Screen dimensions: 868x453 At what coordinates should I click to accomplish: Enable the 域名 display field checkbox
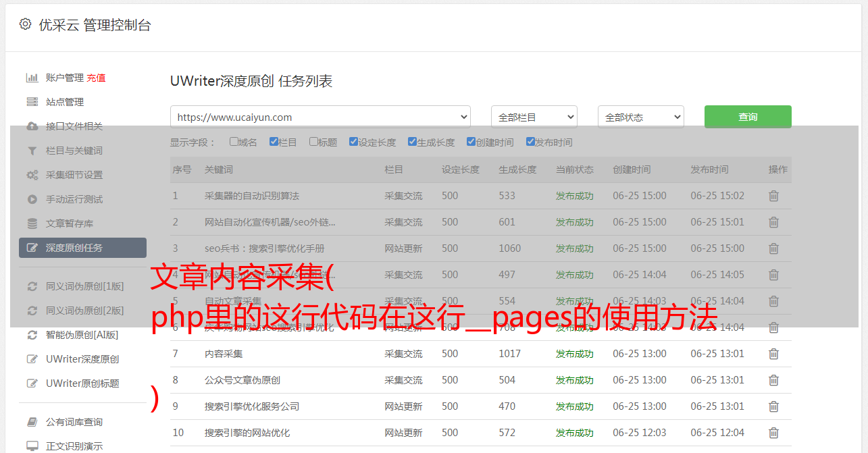pyautogui.click(x=234, y=142)
